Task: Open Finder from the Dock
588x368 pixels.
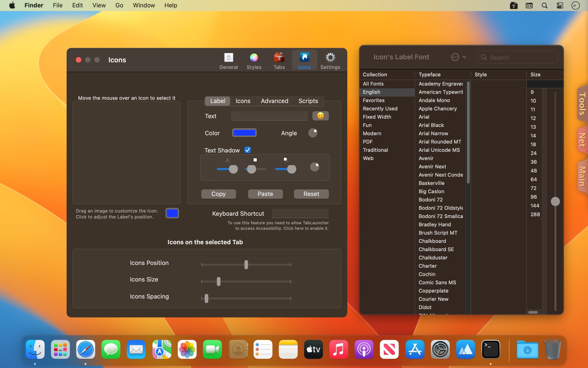Action: 35,349
